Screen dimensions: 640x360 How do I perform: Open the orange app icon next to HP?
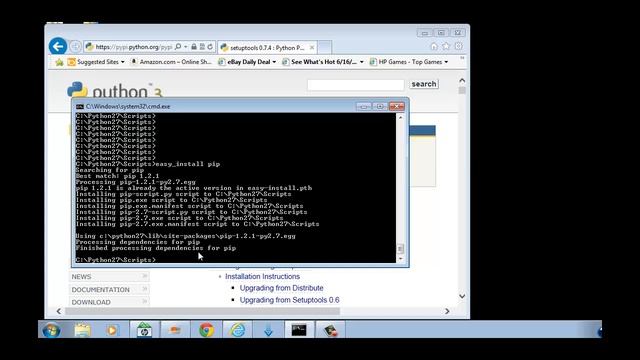175,330
